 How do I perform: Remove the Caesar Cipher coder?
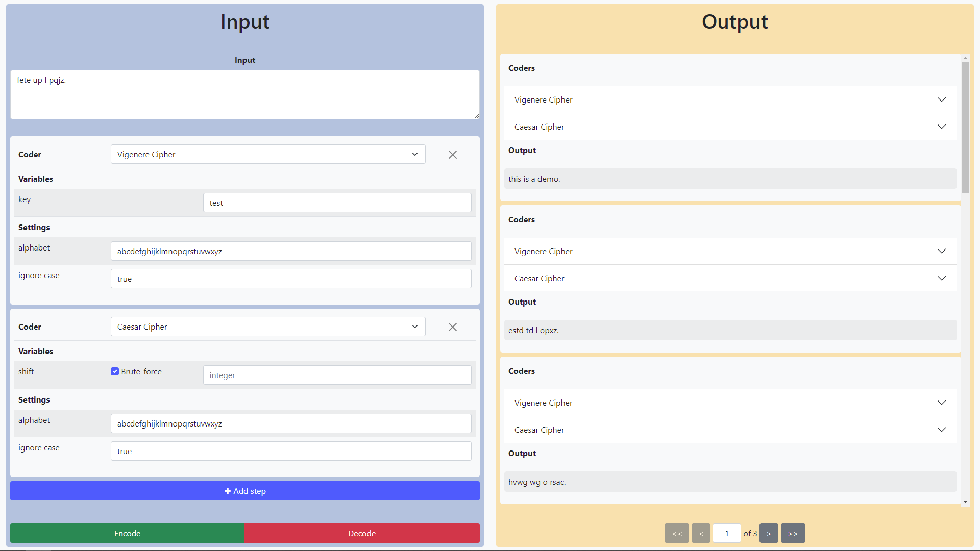(x=452, y=327)
